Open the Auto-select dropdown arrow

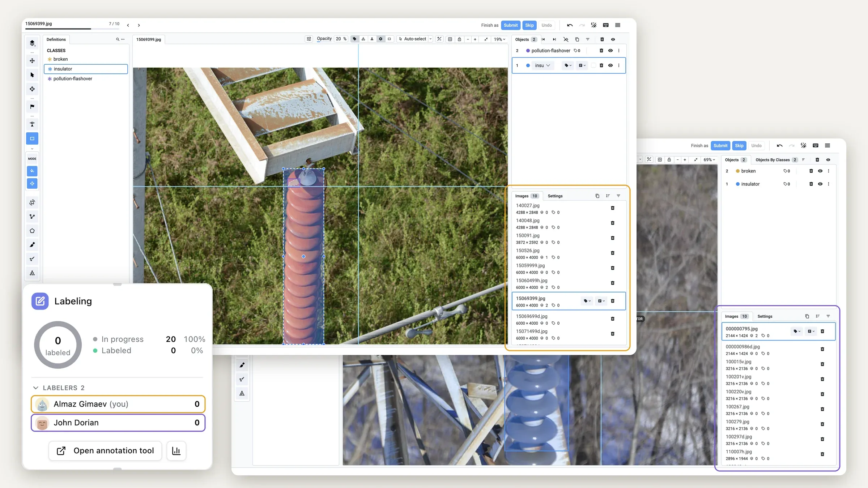pyautogui.click(x=430, y=39)
